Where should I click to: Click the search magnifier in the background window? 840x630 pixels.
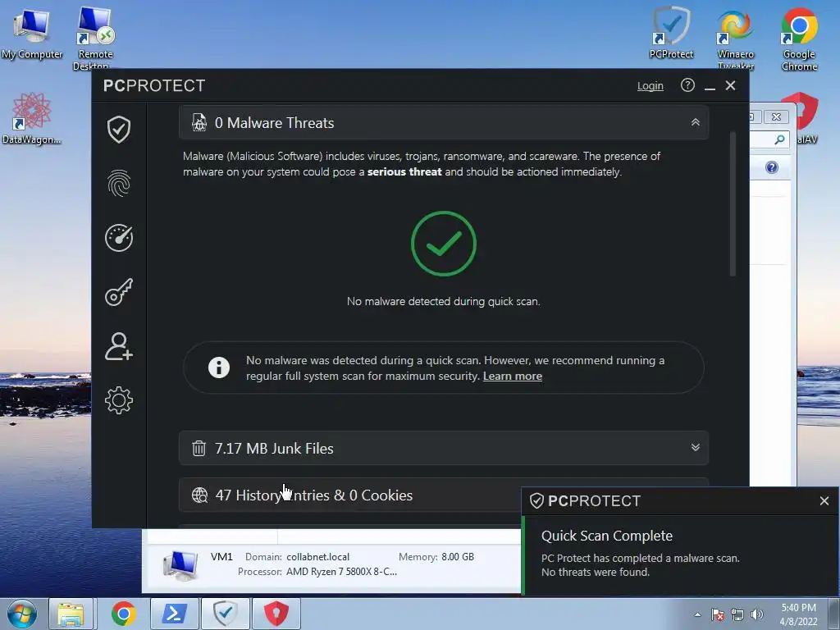pos(779,139)
